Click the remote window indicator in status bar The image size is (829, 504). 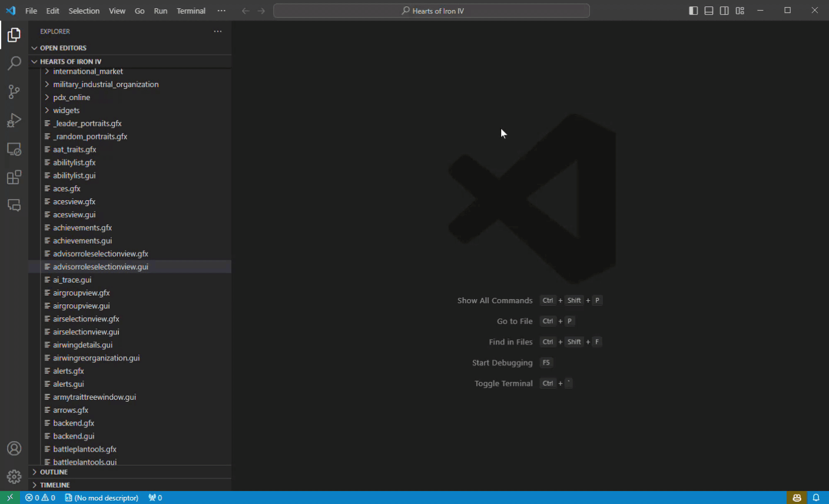(x=10, y=498)
